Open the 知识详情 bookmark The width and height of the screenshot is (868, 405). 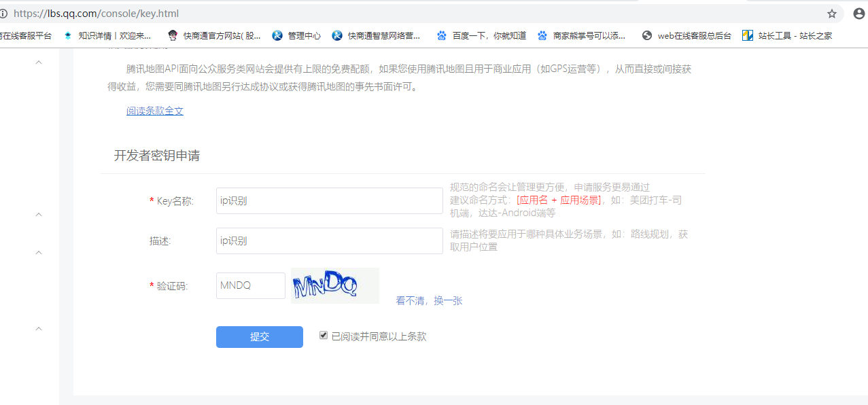pos(107,36)
